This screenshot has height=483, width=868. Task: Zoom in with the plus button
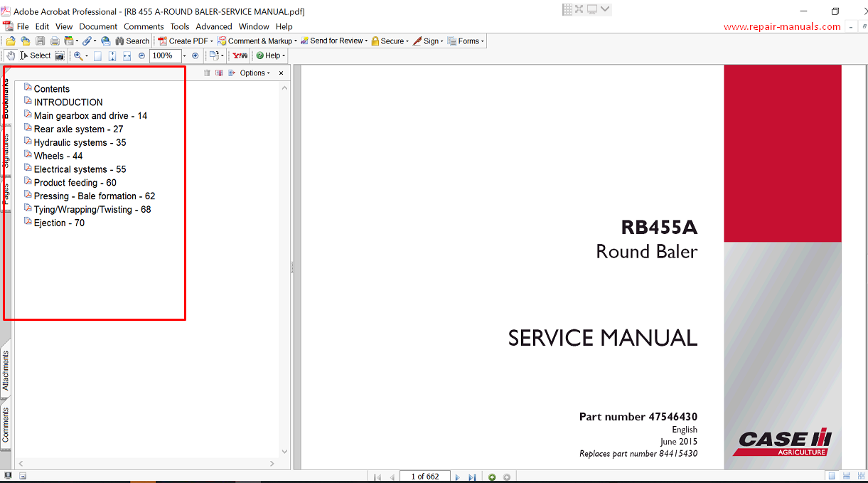click(195, 55)
